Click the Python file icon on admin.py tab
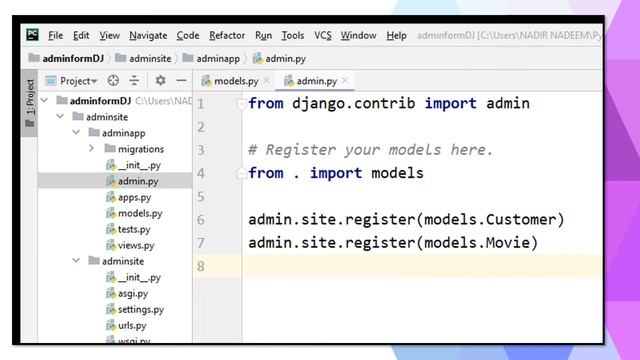The width and height of the screenshot is (640, 360). (x=289, y=81)
